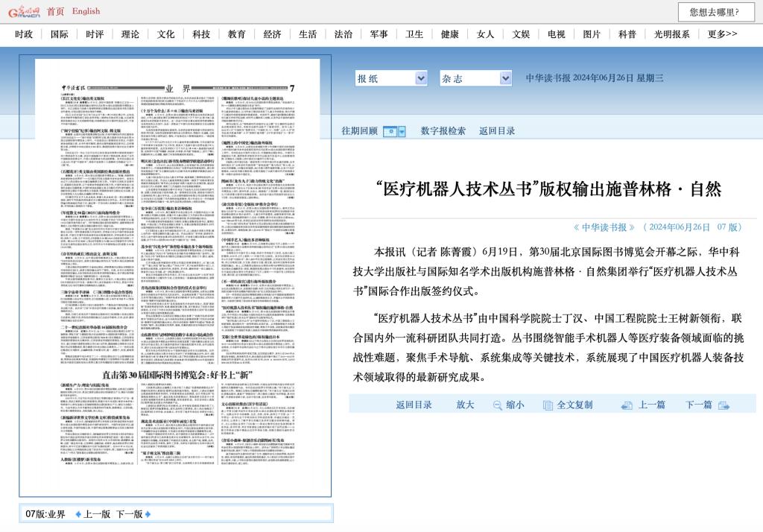Open 数字报检索 search link
Screen dimensions: 763x532
pos(443,131)
